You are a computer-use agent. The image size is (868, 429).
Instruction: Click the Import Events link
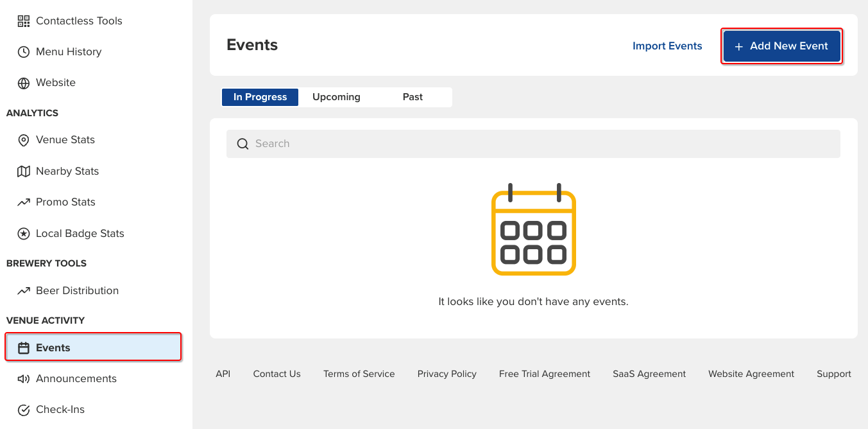coord(667,46)
